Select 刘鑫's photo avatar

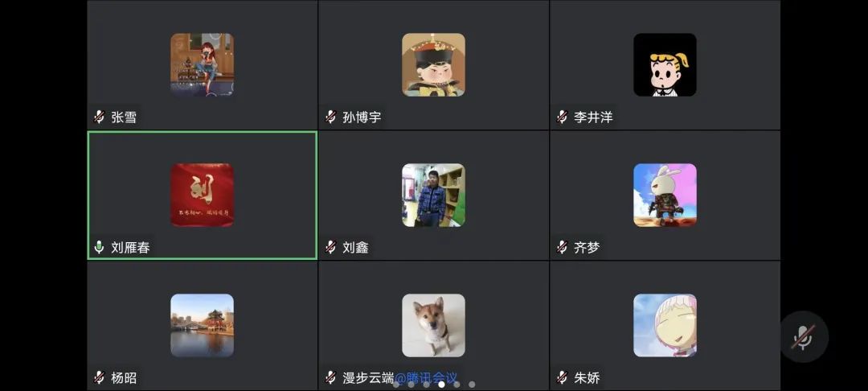pyautogui.click(x=433, y=195)
